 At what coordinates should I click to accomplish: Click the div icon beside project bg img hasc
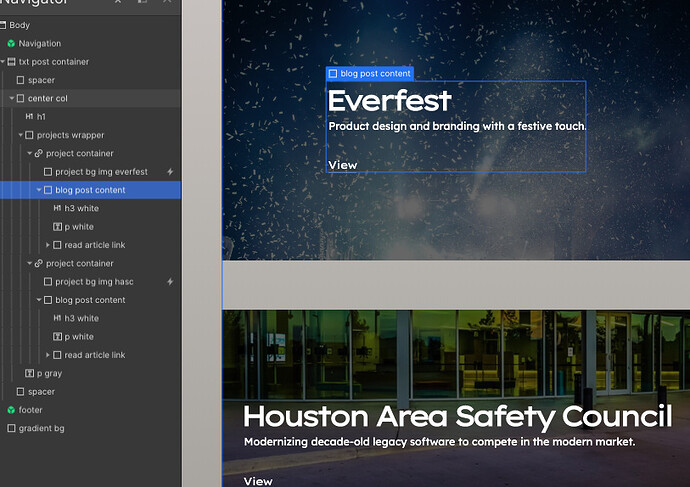coord(48,282)
